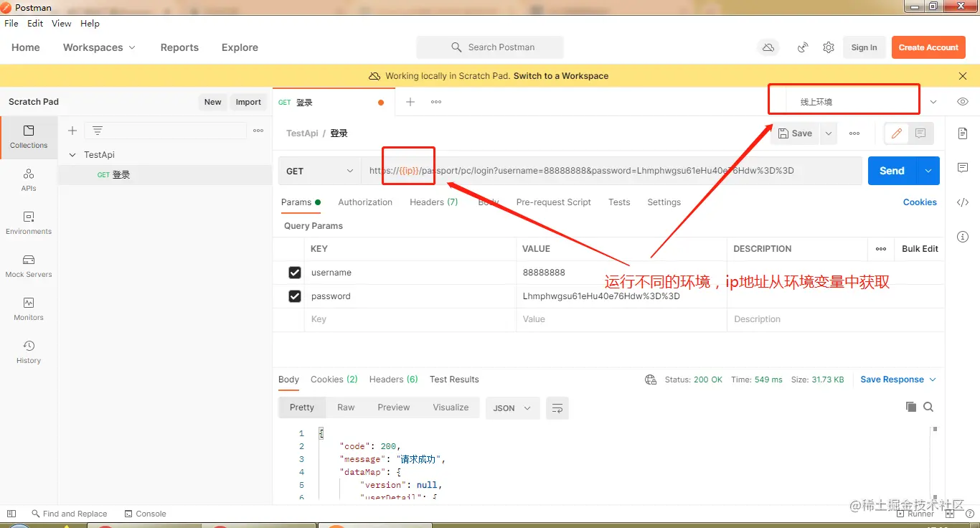
Task: Click the Switch to a Workspace link
Action: pyautogui.click(x=561, y=76)
